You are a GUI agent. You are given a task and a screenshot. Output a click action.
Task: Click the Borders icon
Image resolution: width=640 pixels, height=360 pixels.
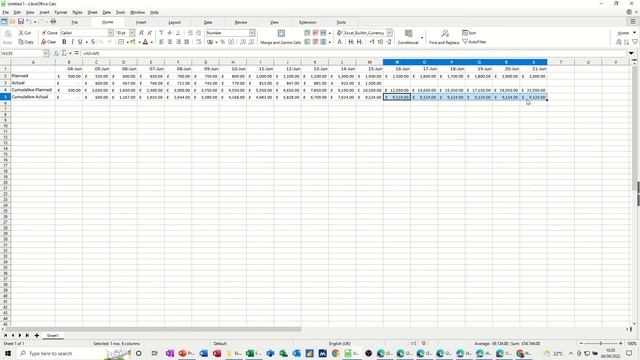pos(121,42)
